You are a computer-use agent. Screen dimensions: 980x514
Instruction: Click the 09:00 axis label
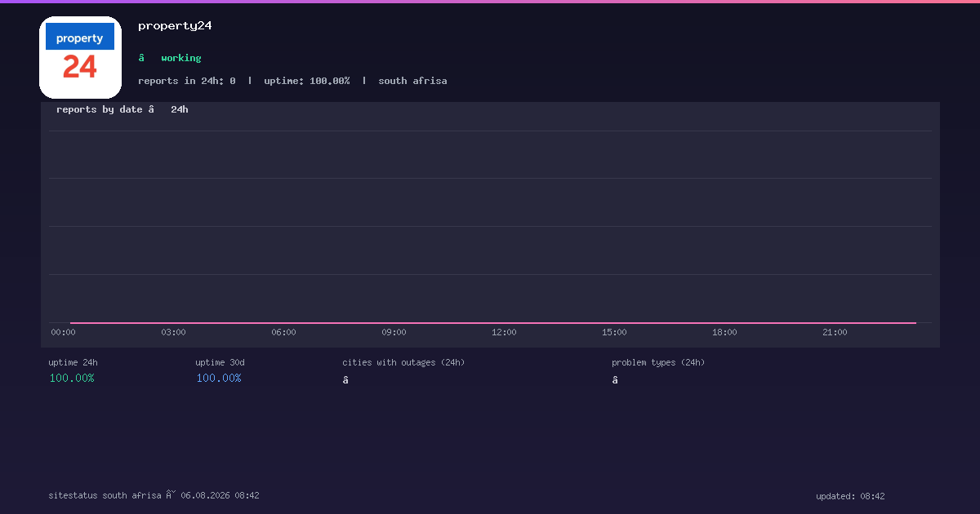click(x=394, y=333)
